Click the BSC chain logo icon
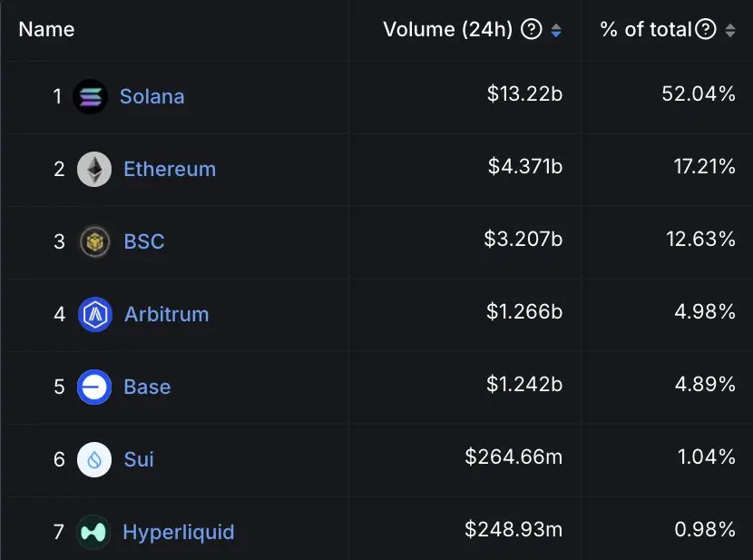 pyautogui.click(x=94, y=241)
